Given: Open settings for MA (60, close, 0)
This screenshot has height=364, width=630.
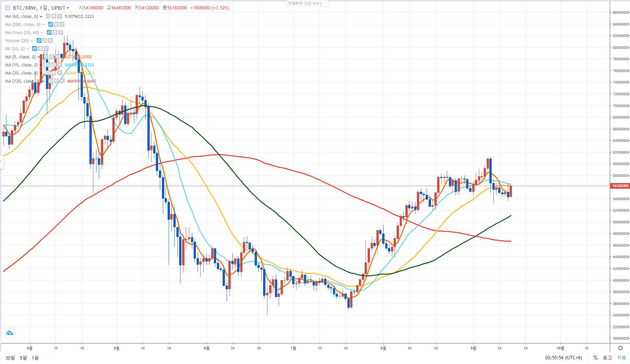Looking at the screenshot, I should [54, 16].
